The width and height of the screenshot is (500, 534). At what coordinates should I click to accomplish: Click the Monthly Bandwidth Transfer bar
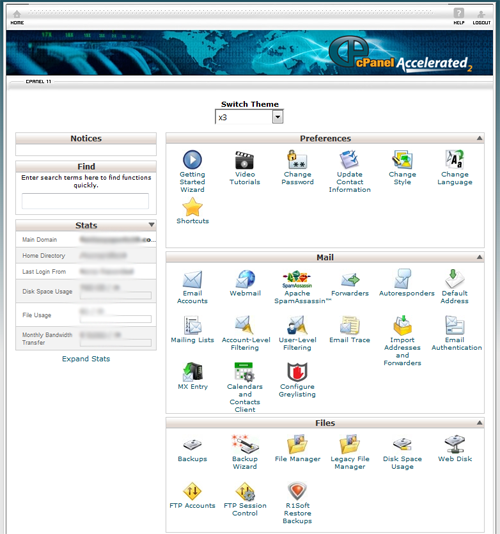(116, 343)
